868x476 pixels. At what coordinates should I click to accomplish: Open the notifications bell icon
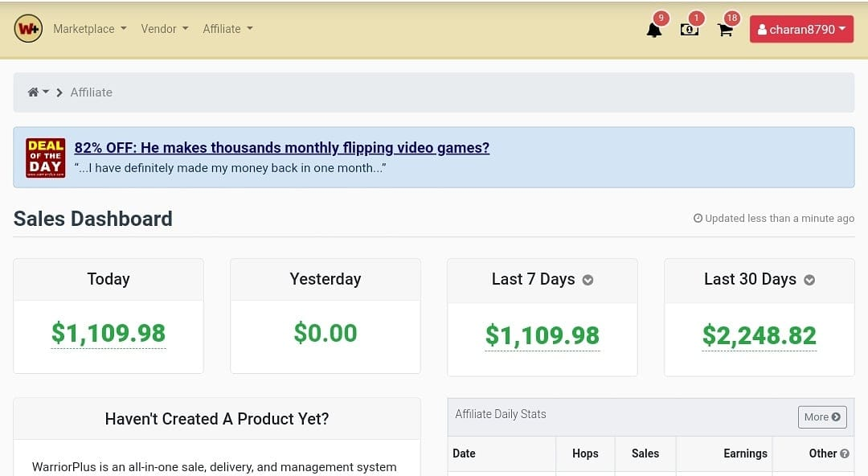click(654, 30)
